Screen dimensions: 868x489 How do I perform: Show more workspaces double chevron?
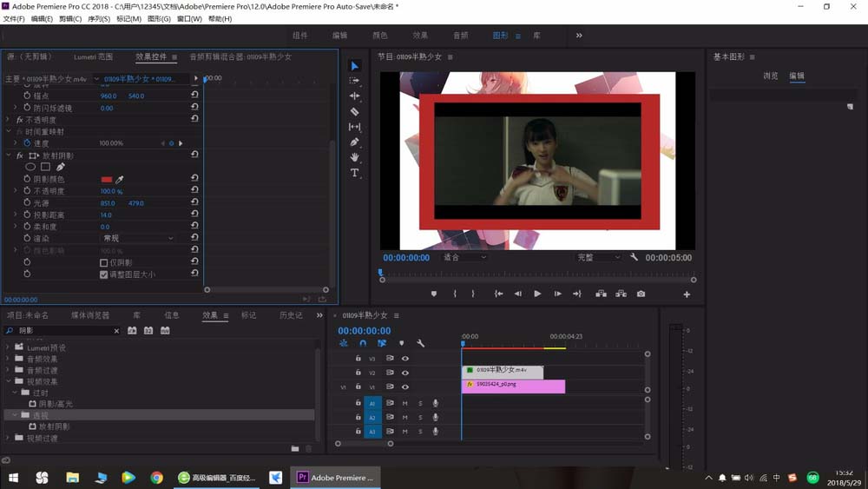[x=579, y=36]
